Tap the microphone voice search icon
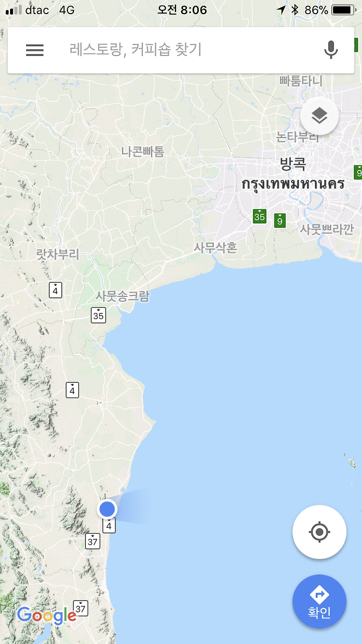Image resolution: width=362 pixels, height=644 pixels. pyautogui.click(x=330, y=50)
